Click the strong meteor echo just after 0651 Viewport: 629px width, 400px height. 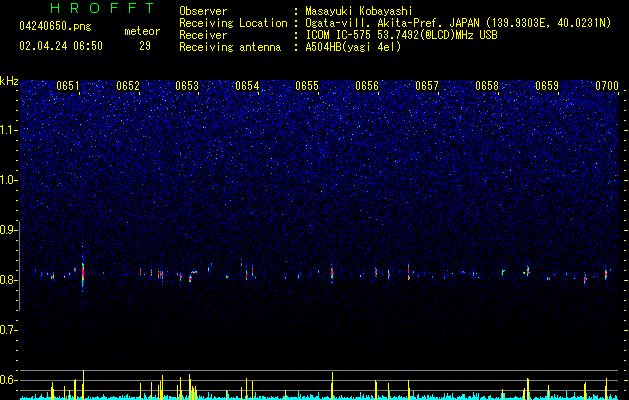(x=83, y=271)
